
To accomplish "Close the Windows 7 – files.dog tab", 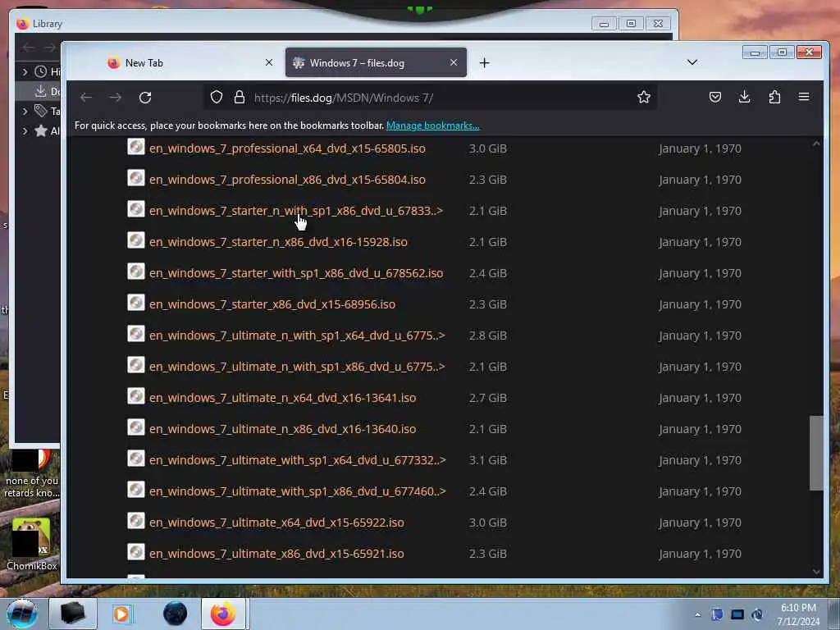I will [x=454, y=62].
